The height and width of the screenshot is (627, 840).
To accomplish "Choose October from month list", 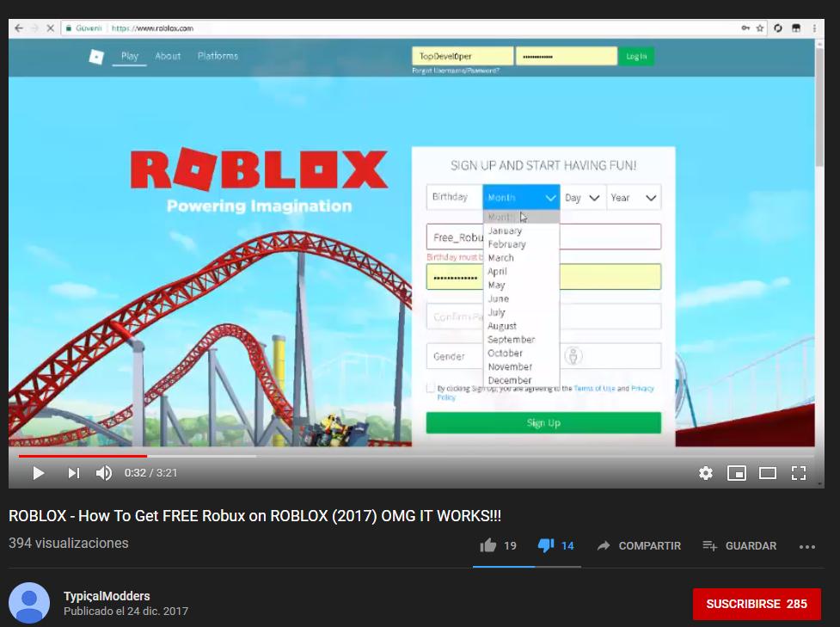I will point(521,353).
